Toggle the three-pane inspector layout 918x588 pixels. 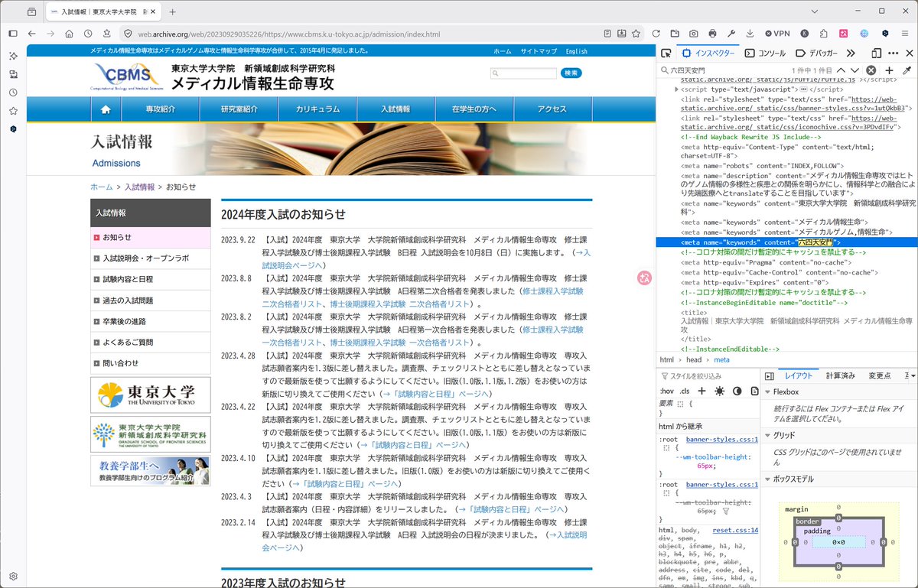(x=770, y=376)
